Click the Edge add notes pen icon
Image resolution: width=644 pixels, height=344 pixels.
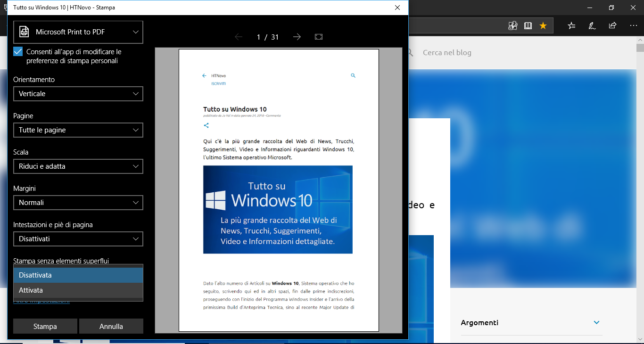click(x=592, y=25)
